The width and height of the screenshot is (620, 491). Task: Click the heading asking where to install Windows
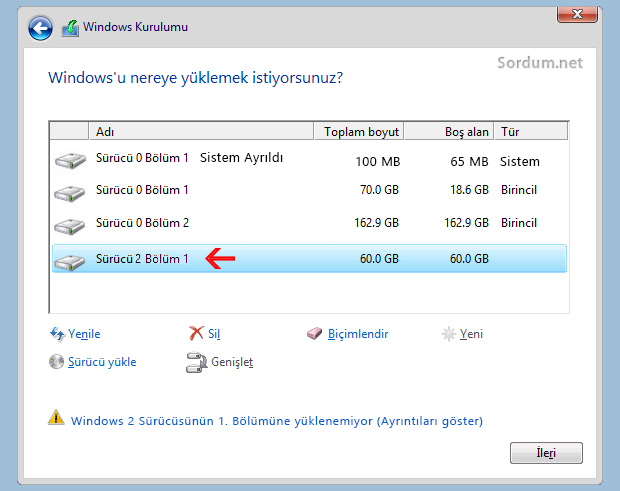point(195,77)
